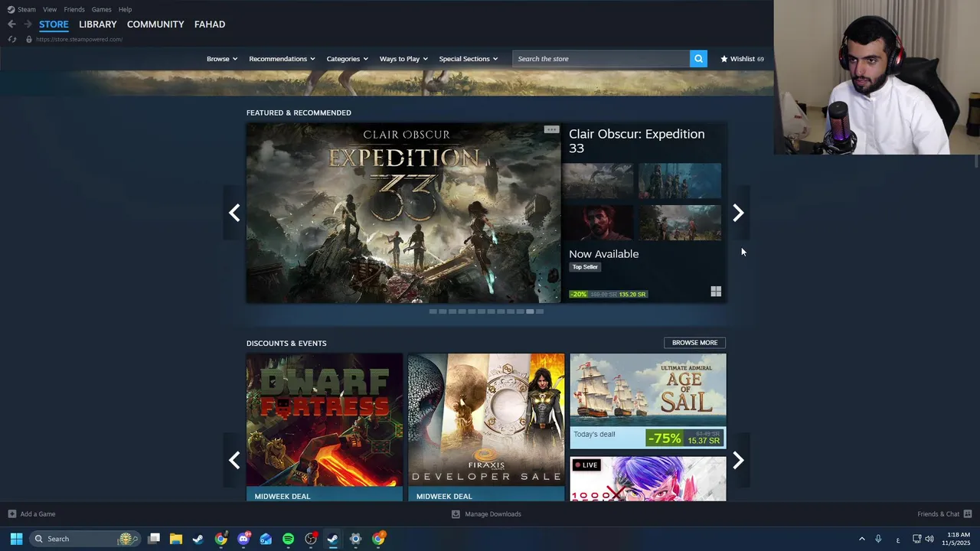Open the Windows Start menu
This screenshot has height=551, width=980.
16,539
